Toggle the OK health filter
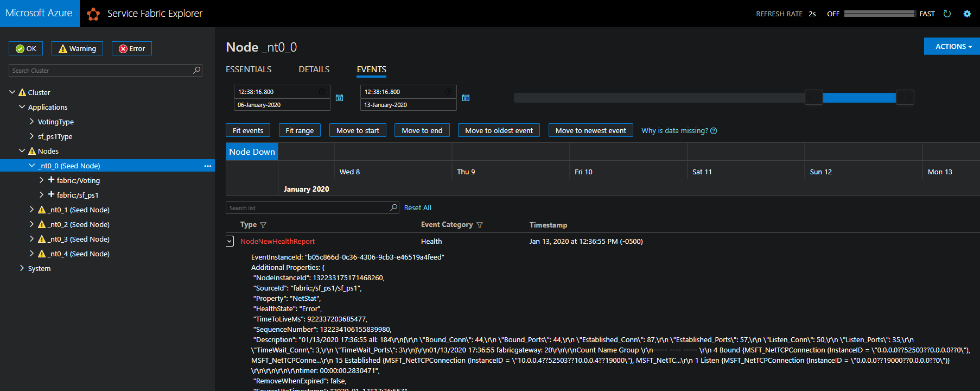 26,48
